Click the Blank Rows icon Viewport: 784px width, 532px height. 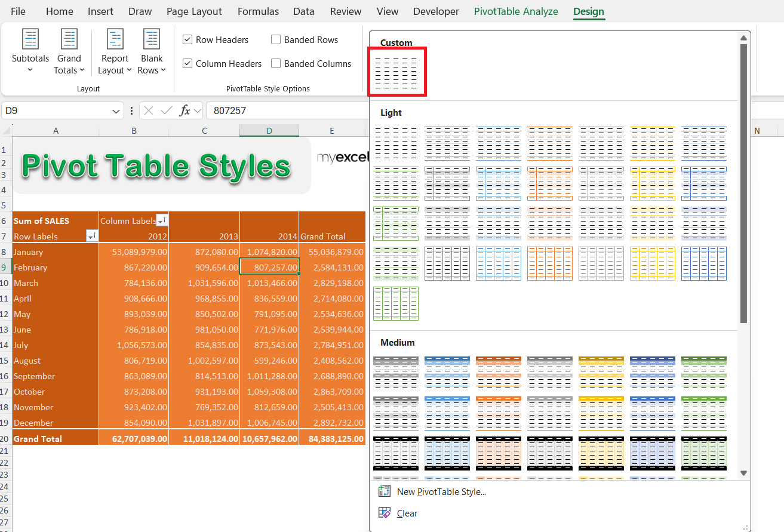(152, 39)
